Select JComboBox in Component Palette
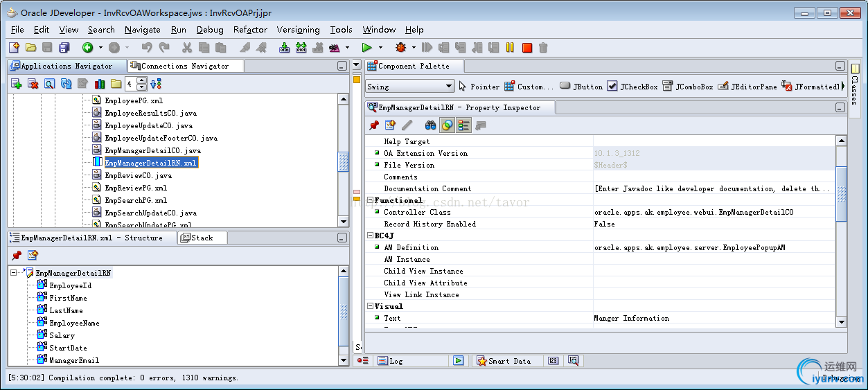This screenshot has height=390, width=868. 688,87
